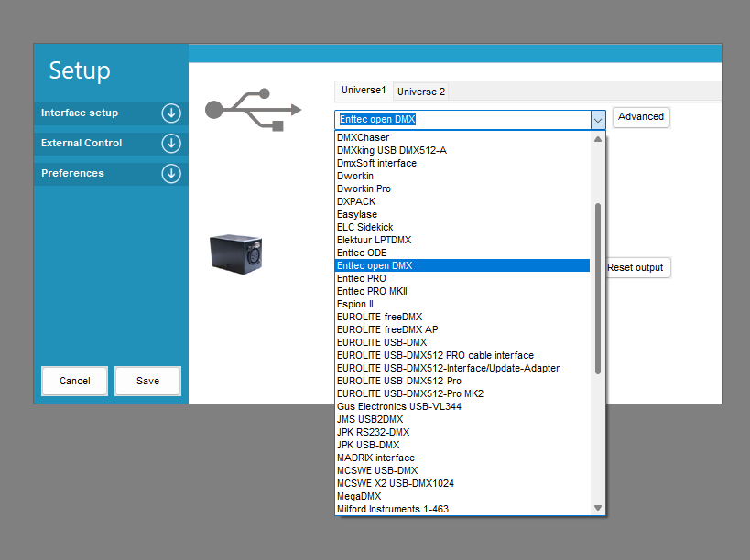The width and height of the screenshot is (750, 560).
Task: Expand Interface setup with arrow icon
Action: click(x=171, y=113)
